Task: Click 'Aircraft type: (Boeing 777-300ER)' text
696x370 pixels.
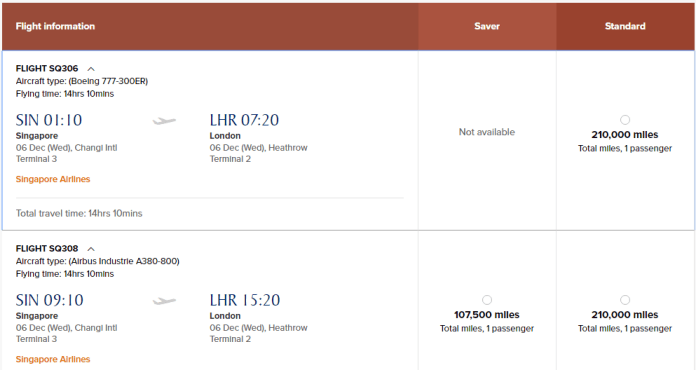Action: 82,81
